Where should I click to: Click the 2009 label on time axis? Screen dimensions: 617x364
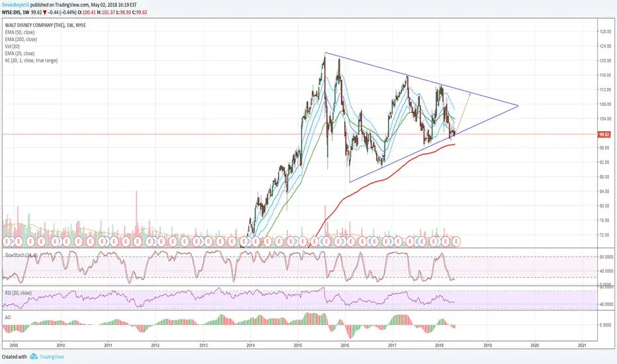tap(14, 345)
